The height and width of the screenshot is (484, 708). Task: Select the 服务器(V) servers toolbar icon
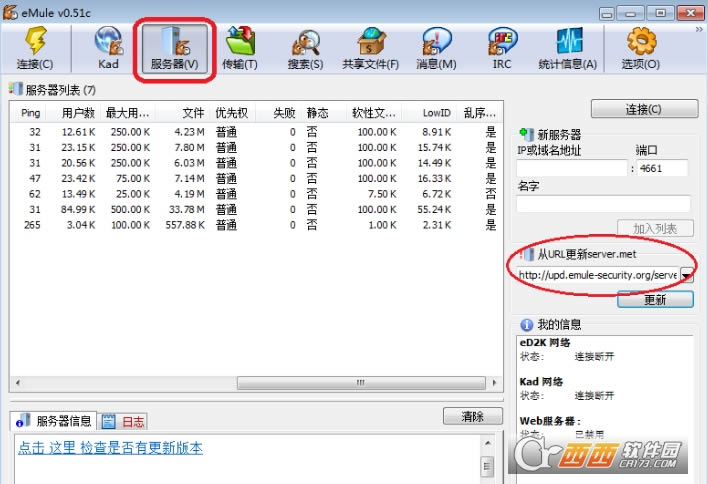pyautogui.click(x=175, y=48)
